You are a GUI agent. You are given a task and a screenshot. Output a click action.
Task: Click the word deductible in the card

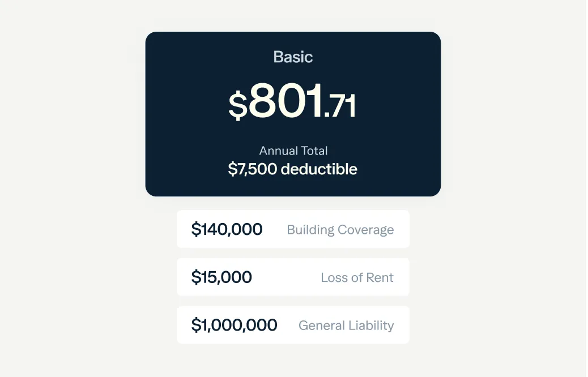pos(319,169)
